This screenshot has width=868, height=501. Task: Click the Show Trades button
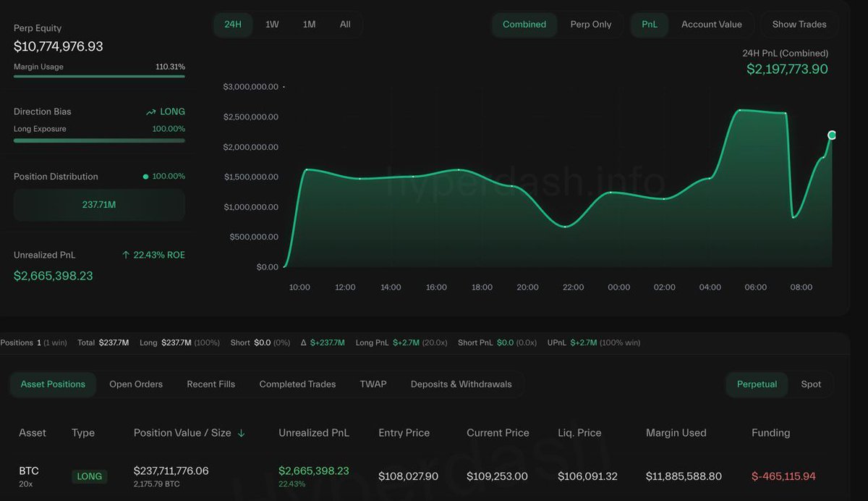pyautogui.click(x=799, y=24)
